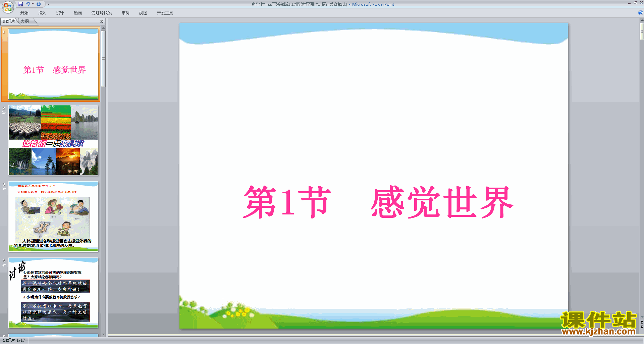Open the 设计 ribbon tab
This screenshot has height=344, width=644.
(x=60, y=13)
